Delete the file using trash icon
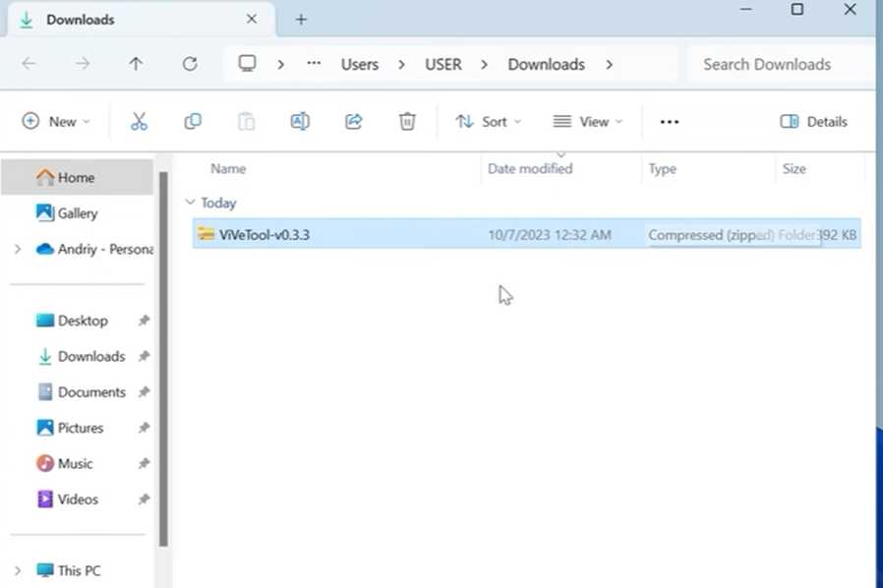The width and height of the screenshot is (883, 588). click(407, 121)
